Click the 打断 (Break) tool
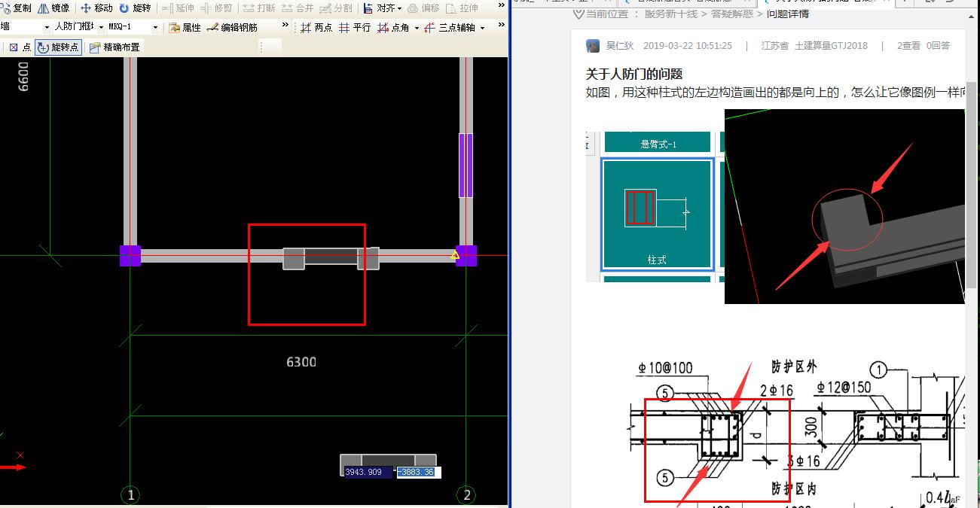The image size is (980, 508). pos(259,8)
